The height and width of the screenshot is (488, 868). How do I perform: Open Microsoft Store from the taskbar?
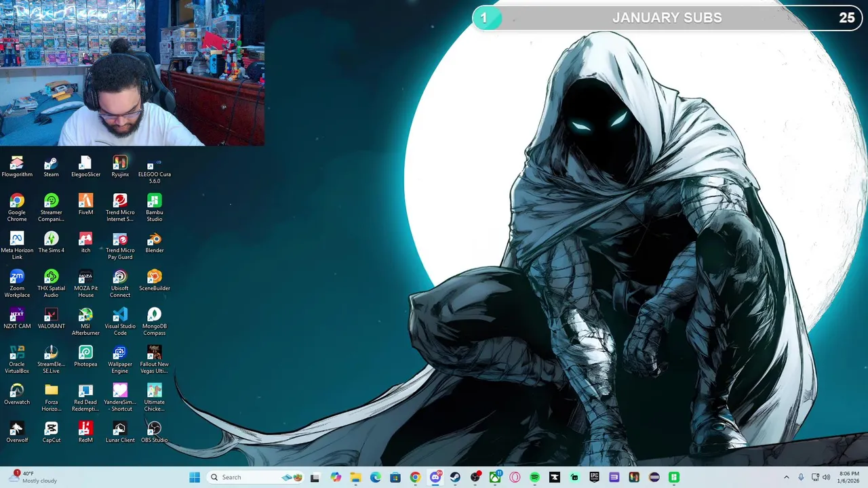click(395, 477)
